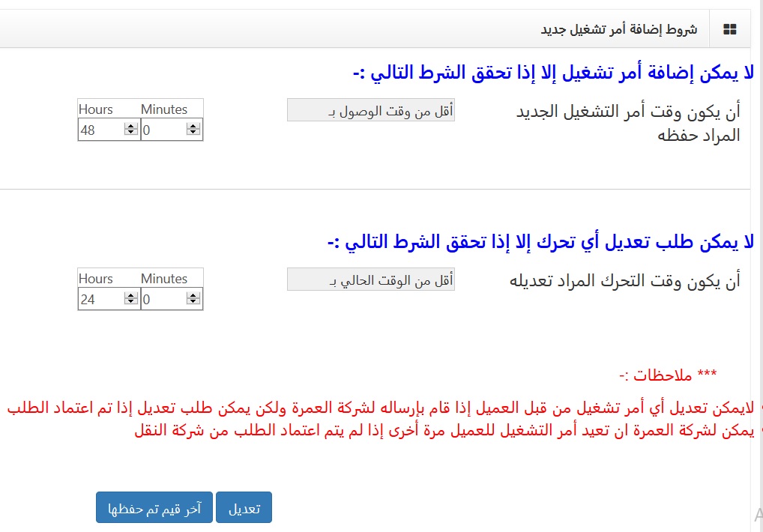Click the آخر قيم تم حفظها button

click(x=154, y=507)
